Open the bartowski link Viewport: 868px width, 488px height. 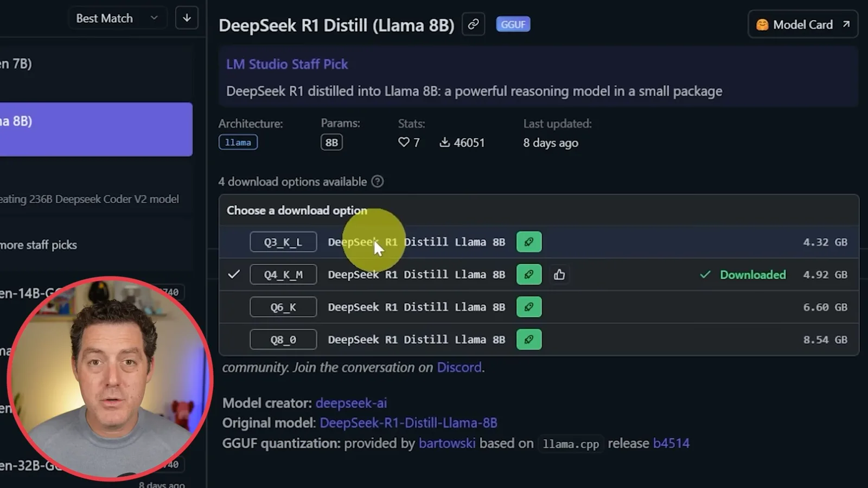point(447,443)
